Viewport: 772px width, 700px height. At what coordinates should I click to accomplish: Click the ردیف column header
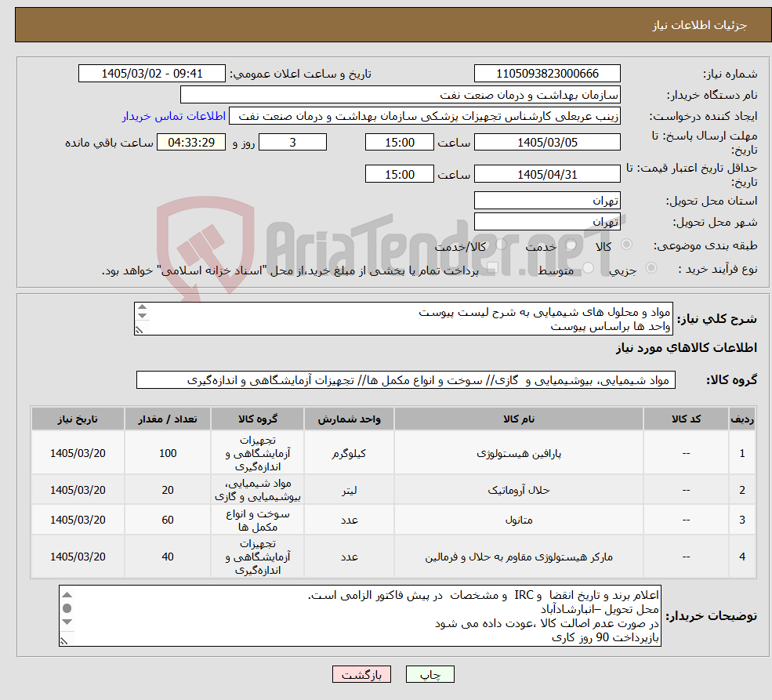(742, 419)
